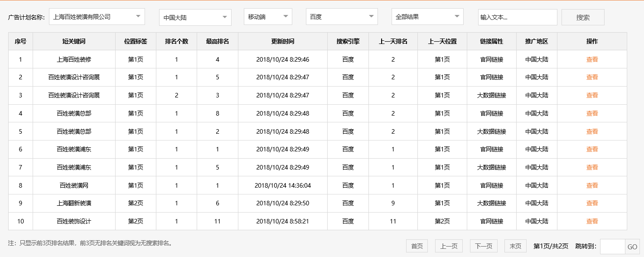The height and width of the screenshot is (257, 644).
Task: Click the 序号 column header
Action: (x=20, y=41)
